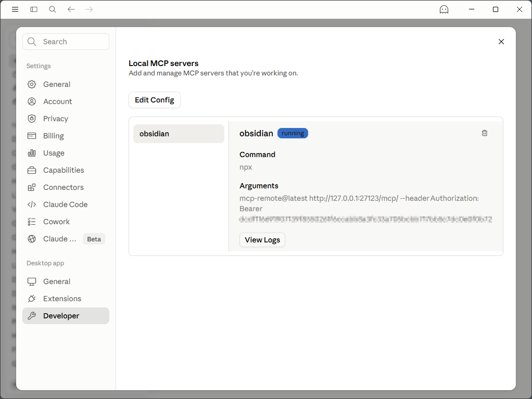
Task: Focus the settings Search field
Action: (x=66, y=42)
